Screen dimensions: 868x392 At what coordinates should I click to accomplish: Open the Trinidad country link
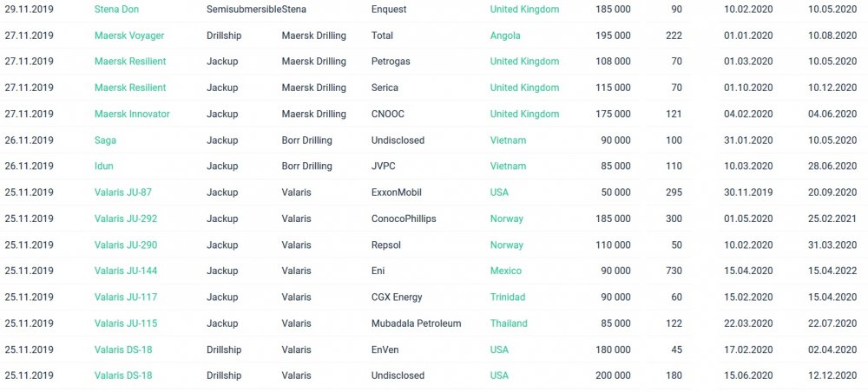[x=508, y=297]
